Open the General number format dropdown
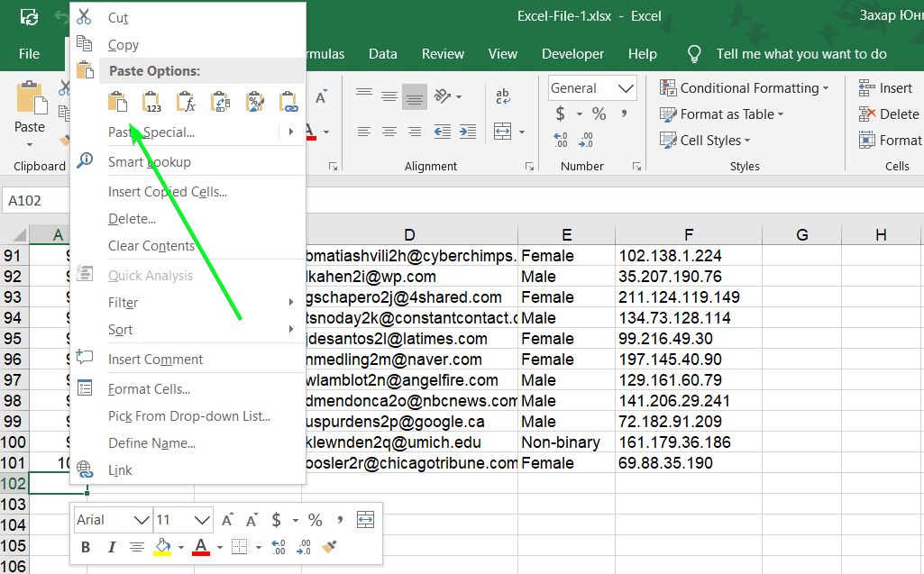This screenshot has height=574, width=924. tap(626, 88)
